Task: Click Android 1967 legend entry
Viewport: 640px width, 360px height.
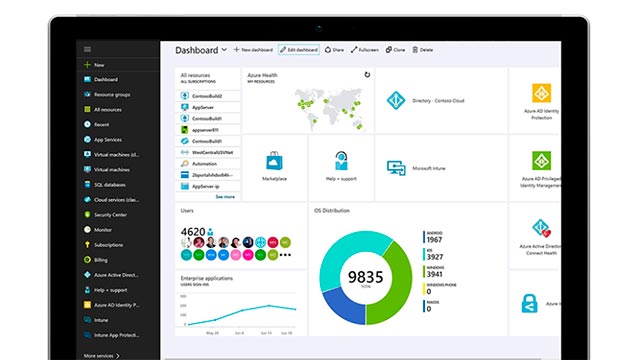Action: point(433,237)
